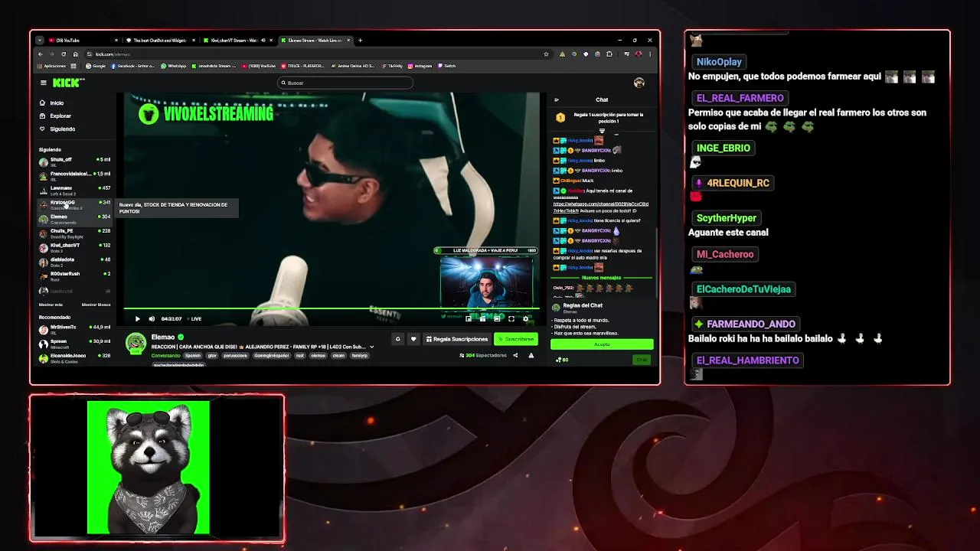Click Regala Suscripciones button

click(x=457, y=339)
